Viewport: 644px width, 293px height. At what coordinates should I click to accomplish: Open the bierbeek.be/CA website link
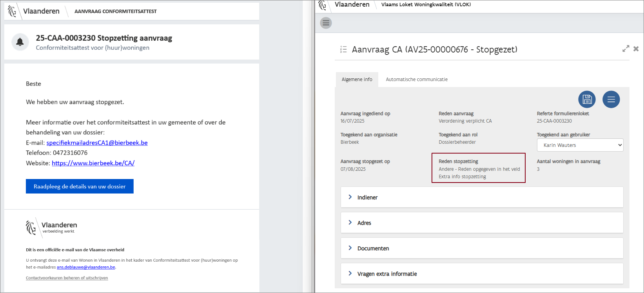pyautogui.click(x=93, y=163)
